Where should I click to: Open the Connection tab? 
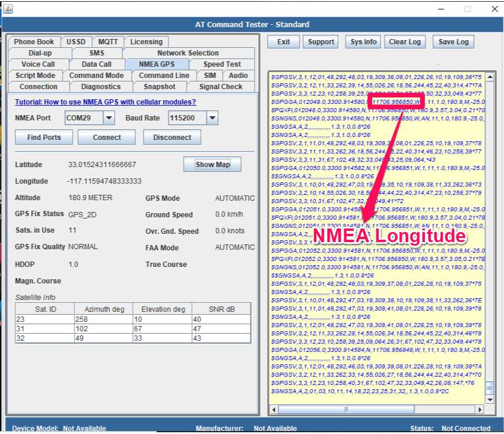coord(38,87)
